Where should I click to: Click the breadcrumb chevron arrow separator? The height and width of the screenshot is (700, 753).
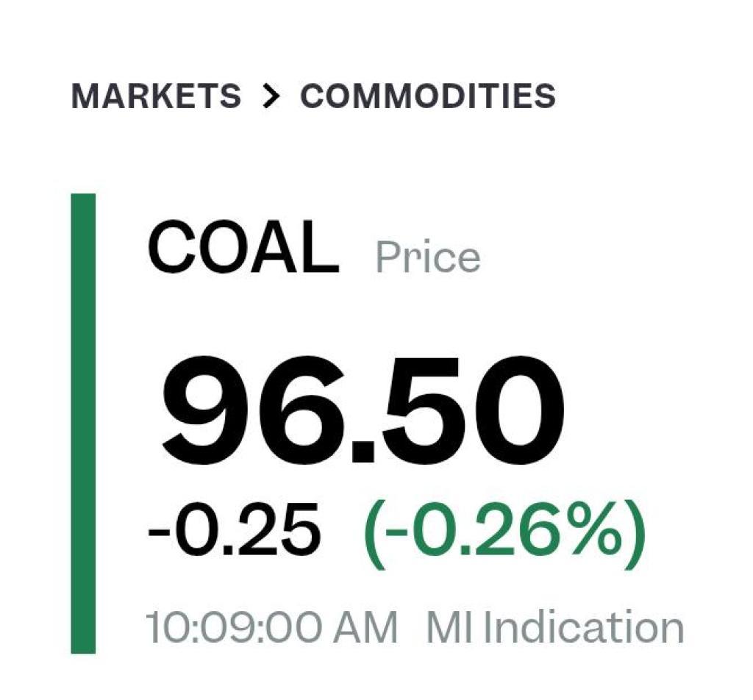[271, 96]
